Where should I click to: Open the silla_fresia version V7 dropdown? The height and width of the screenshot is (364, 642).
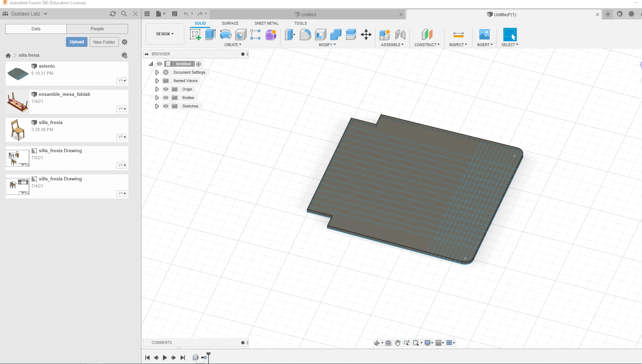click(x=122, y=137)
